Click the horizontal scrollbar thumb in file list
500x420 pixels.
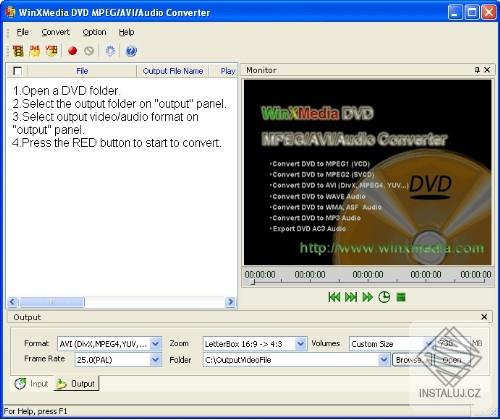pos(52,302)
